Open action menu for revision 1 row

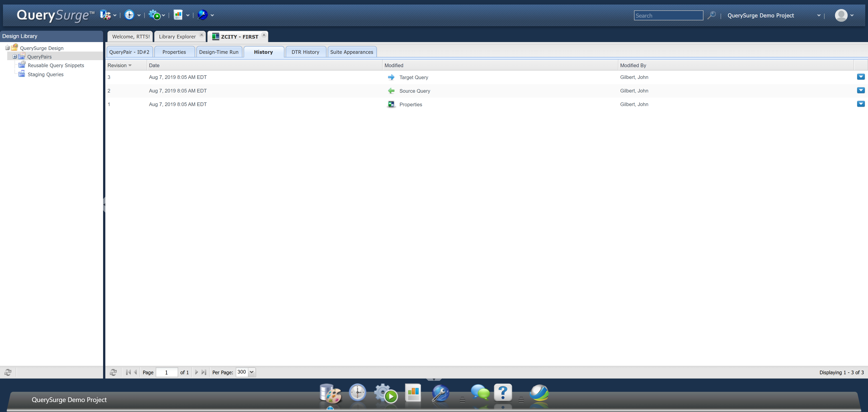(x=861, y=104)
